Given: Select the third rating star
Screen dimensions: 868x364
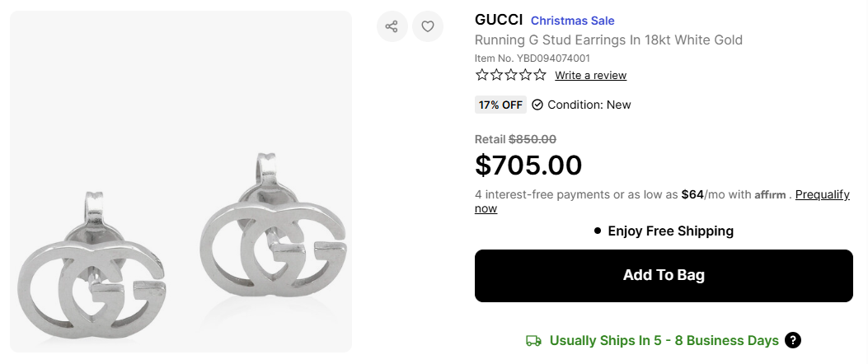Looking at the screenshot, I should point(511,75).
